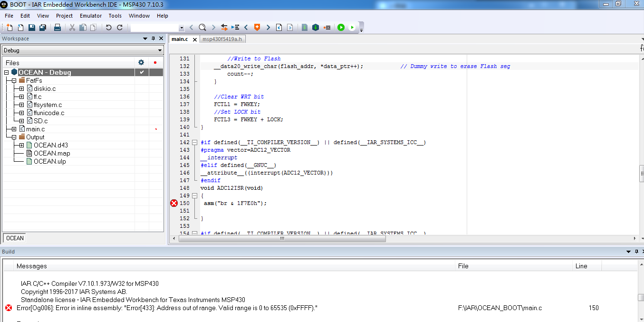Image resolution: width=644 pixels, height=322 pixels.
Task: Click the Compile toolbar icon
Action: (x=305, y=28)
